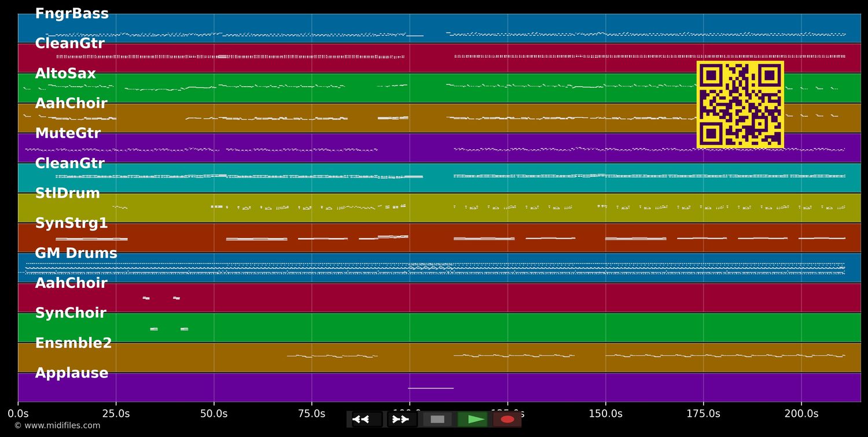Toggle the FngrBass track
The width and height of the screenshot is (868, 437).
72,13
